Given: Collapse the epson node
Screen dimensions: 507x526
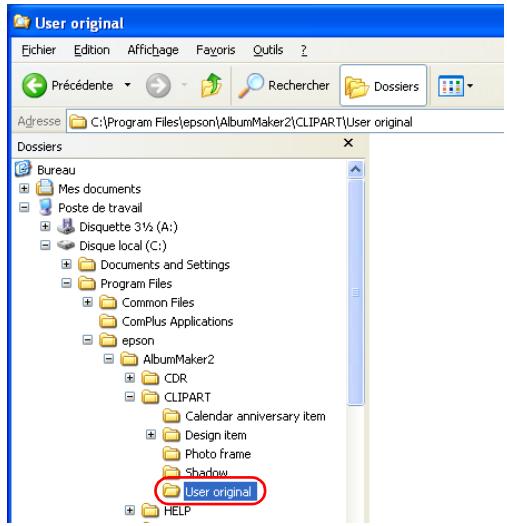Looking at the screenshot, I should tap(88, 340).
